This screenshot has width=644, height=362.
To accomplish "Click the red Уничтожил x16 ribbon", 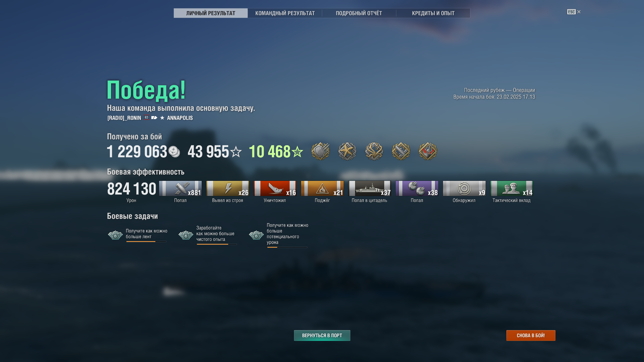I will tap(275, 188).
